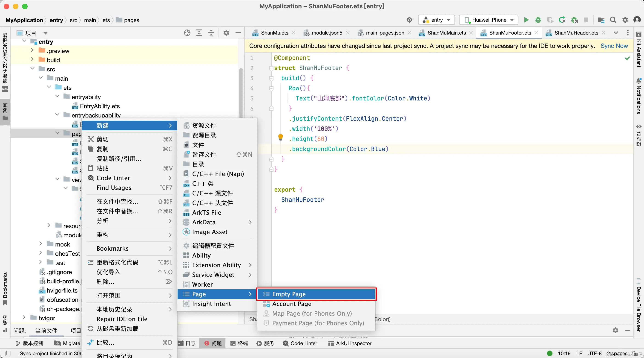
Task: Switch to ShanMuMain.ets tab
Action: coord(446,33)
